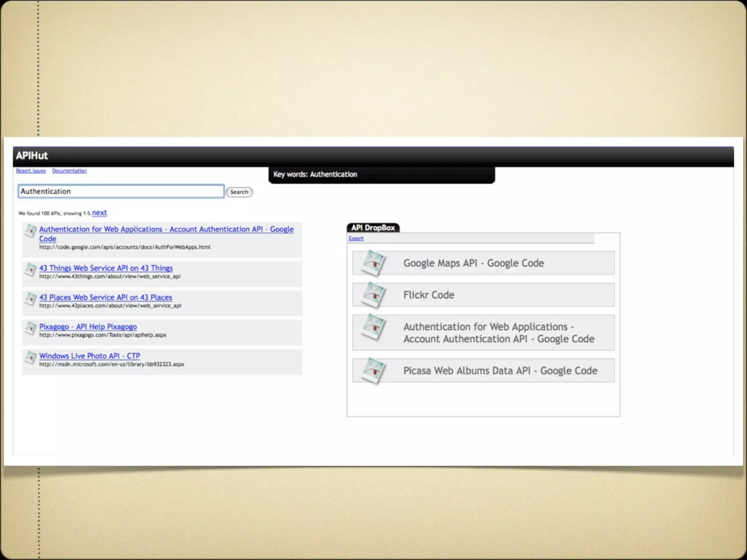Image resolution: width=747 pixels, height=560 pixels.
Task: Click Flickr Code icon in DropBox
Action: pos(373,295)
